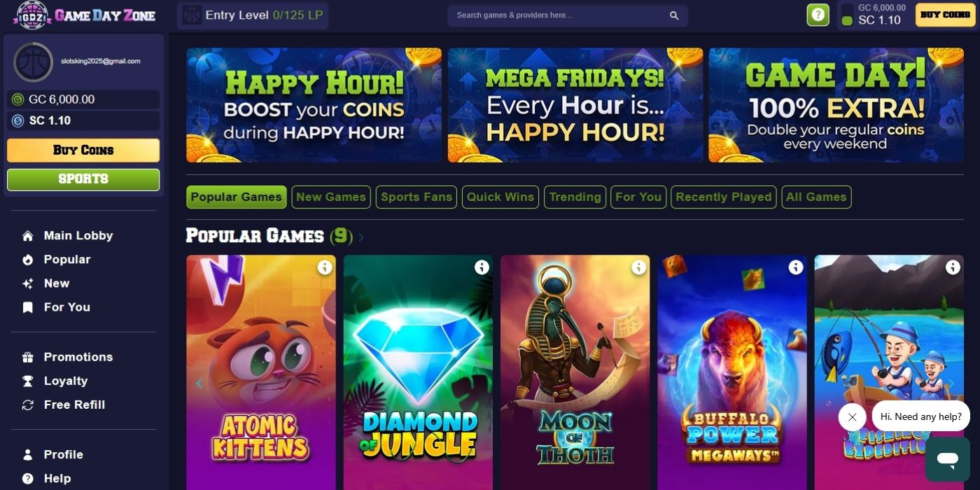This screenshot has width=980, height=490.
Task: Click the search magnifier icon
Action: [x=674, y=15]
